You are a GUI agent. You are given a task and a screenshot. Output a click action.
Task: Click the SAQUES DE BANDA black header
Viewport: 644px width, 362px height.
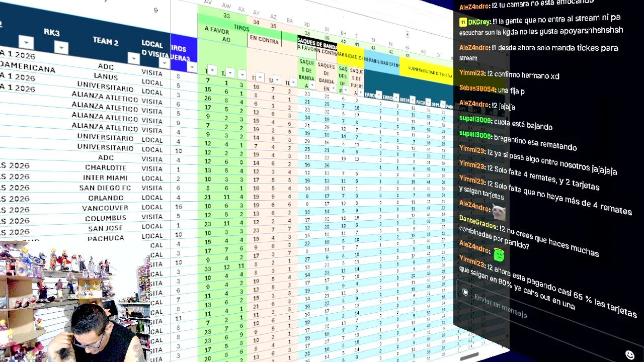click(x=317, y=43)
